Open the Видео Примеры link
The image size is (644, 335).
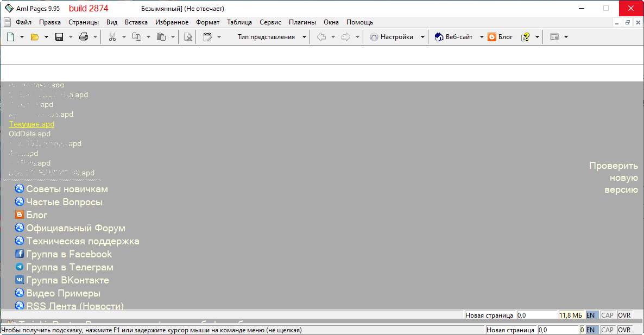tap(63, 294)
